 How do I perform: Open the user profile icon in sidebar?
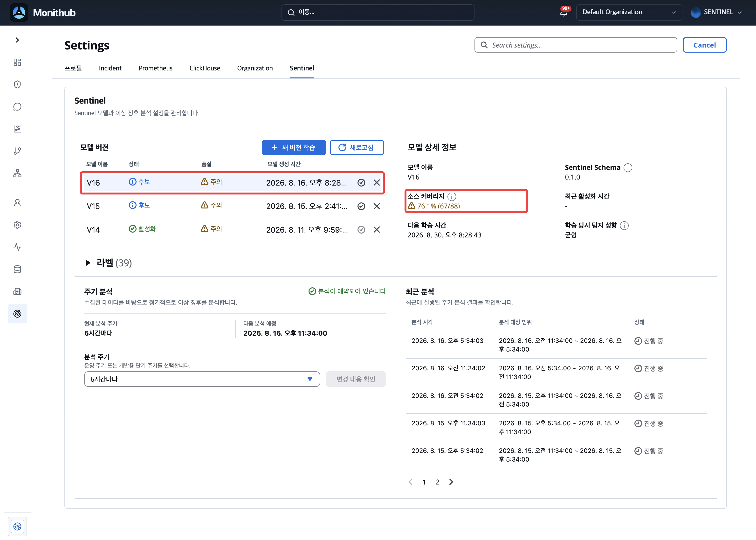(17, 202)
